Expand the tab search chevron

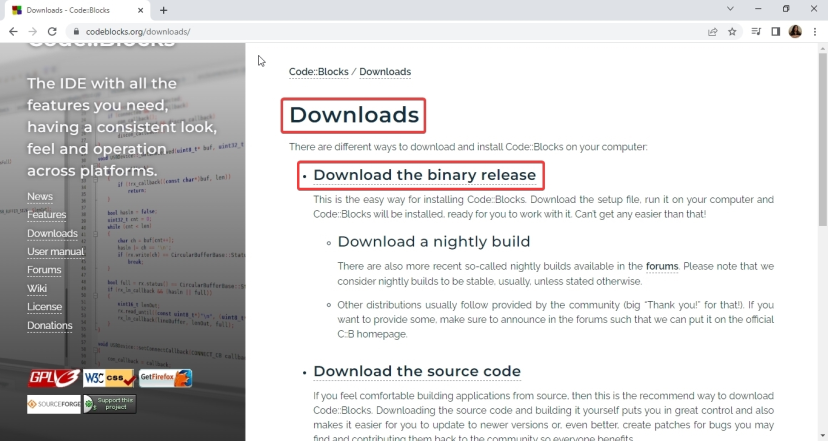coord(730,9)
